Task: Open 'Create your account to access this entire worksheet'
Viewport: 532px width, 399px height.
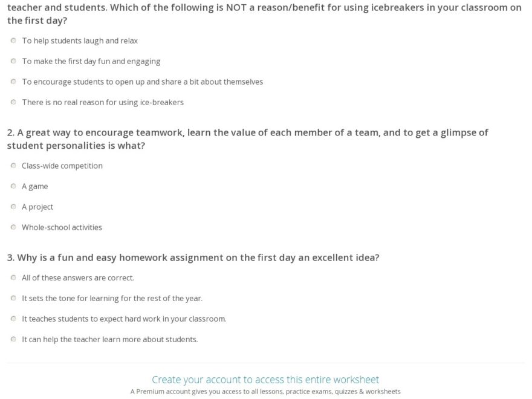Action: [266, 379]
